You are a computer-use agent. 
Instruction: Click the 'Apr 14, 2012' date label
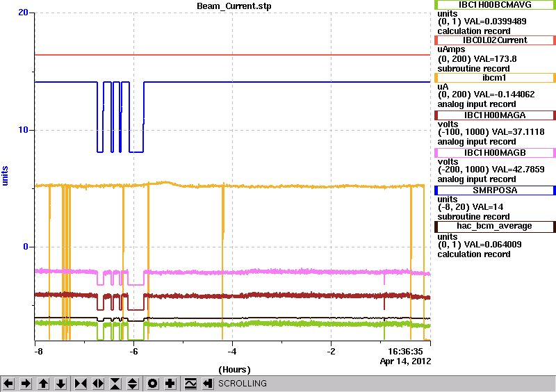[x=406, y=361]
